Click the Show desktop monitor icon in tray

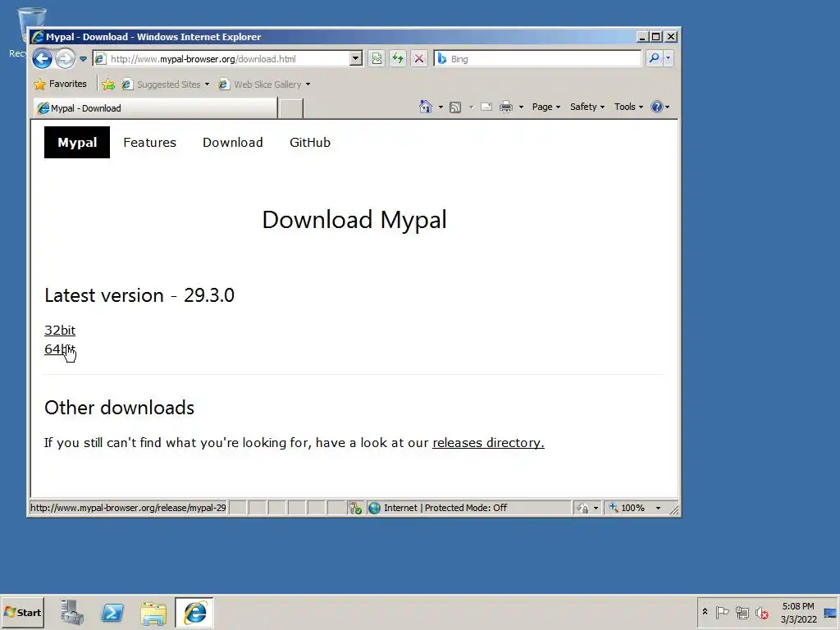pos(830,612)
